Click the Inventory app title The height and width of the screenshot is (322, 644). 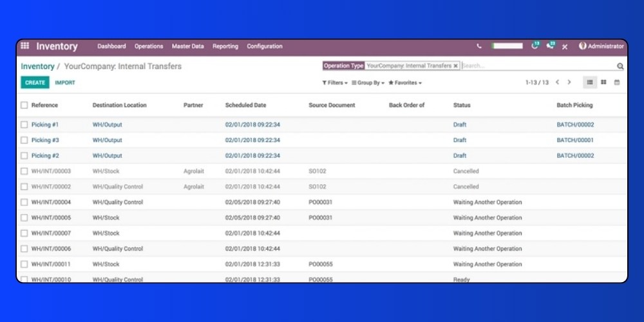point(57,46)
